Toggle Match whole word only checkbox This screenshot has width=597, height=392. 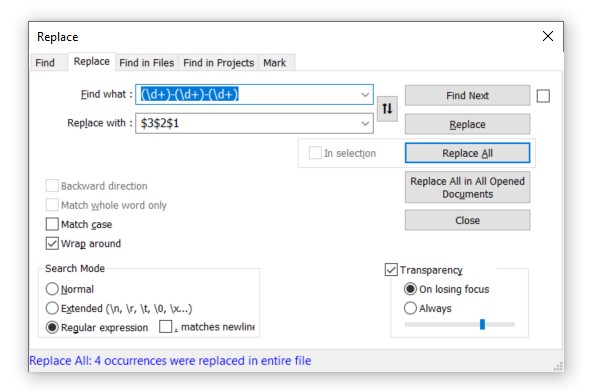(x=52, y=205)
